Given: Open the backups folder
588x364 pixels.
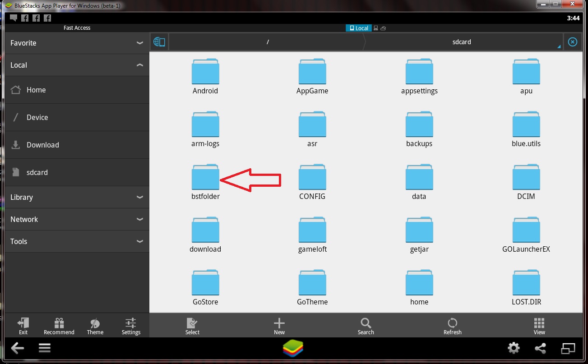Looking at the screenshot, I should [419, 129].
